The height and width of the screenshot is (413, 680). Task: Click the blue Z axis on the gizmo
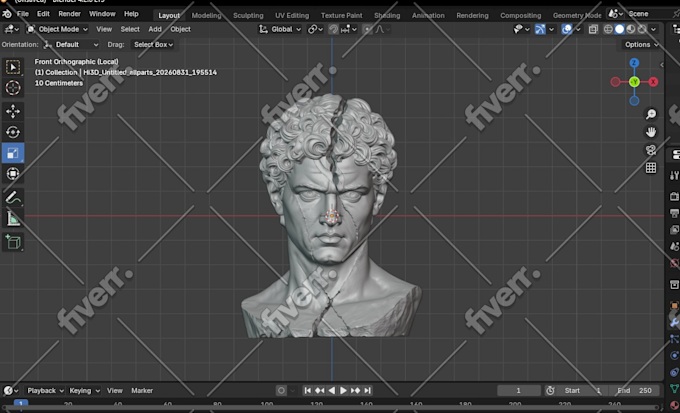click(x=634, y=63)
